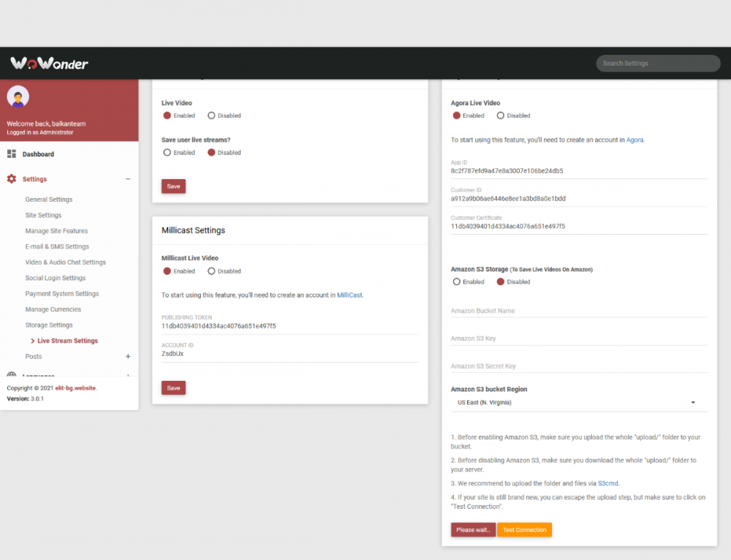Image resolution: width=731 pixels, height=560 pixels.
Task: Enable the Live Video radio button
Action: click(167, 116)
